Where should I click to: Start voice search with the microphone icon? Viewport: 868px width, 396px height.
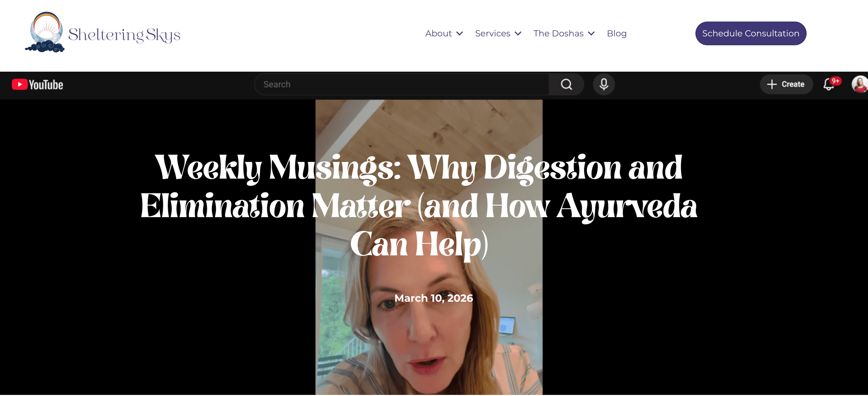[x=603, y=84]
